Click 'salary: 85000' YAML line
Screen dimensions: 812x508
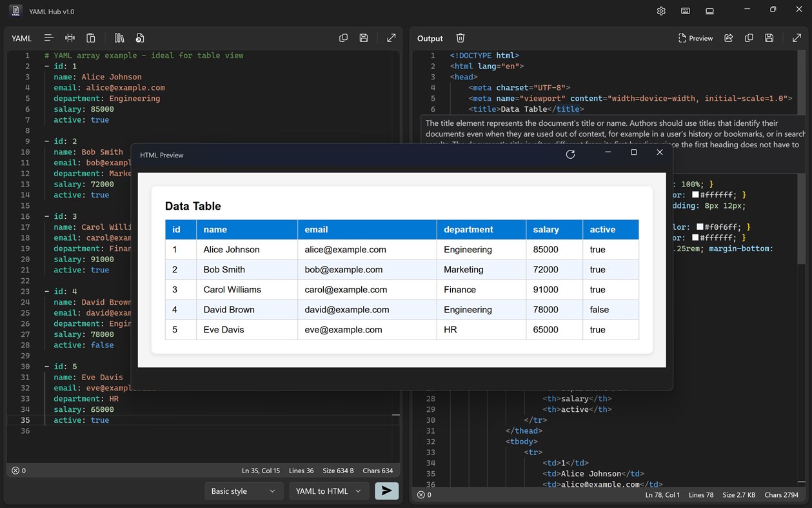pyautogui.click(x=84, y=109)
